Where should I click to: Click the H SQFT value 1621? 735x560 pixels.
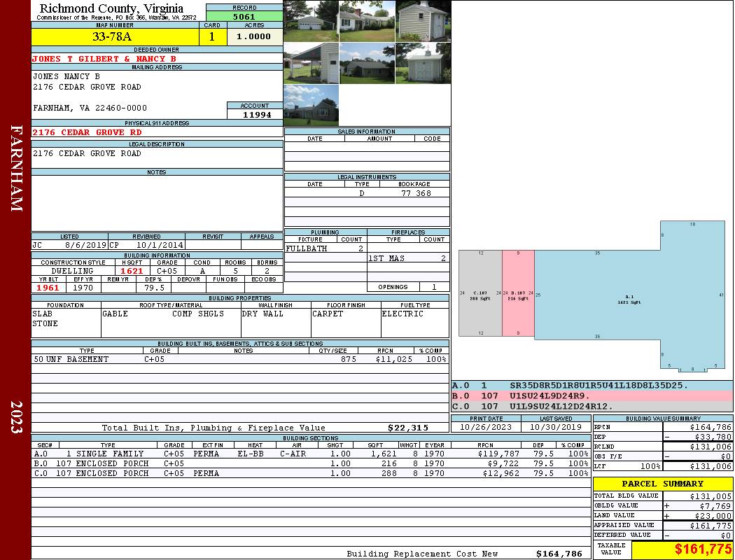click(132, 271)
